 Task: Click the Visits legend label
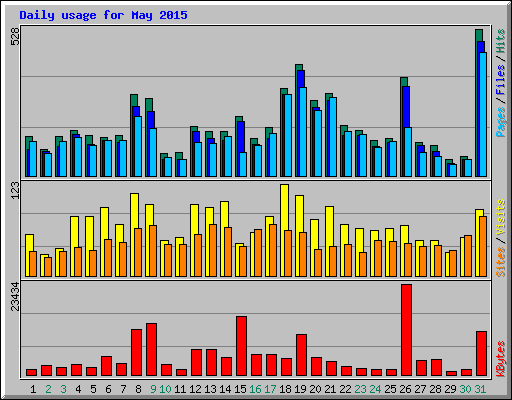(501, 218)
